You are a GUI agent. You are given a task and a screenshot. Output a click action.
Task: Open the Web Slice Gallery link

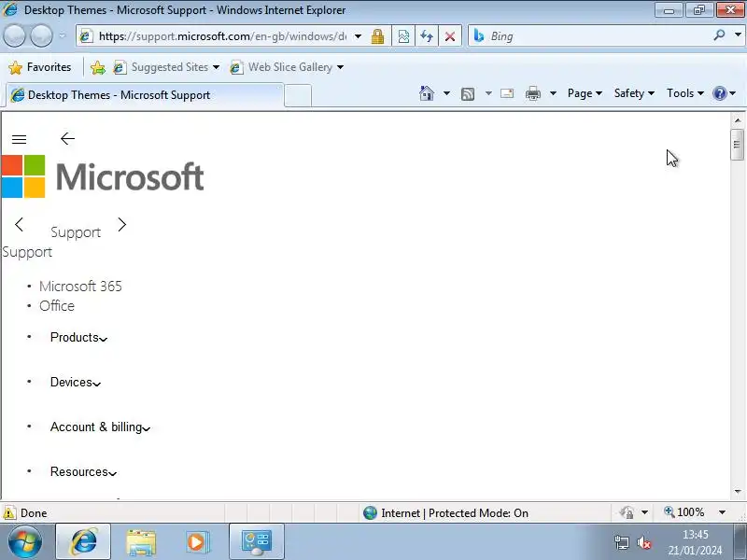(x=287, y=67)
